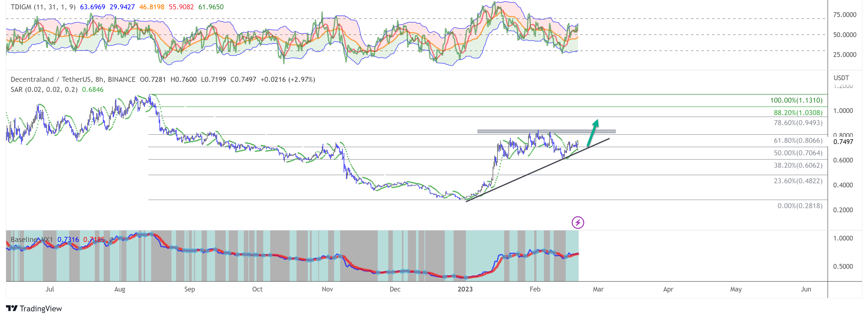Select the 61.80%(0.8066) Fibonacci level label
The width and height of the screenshot is (868, 319).
tap(798, 141)
